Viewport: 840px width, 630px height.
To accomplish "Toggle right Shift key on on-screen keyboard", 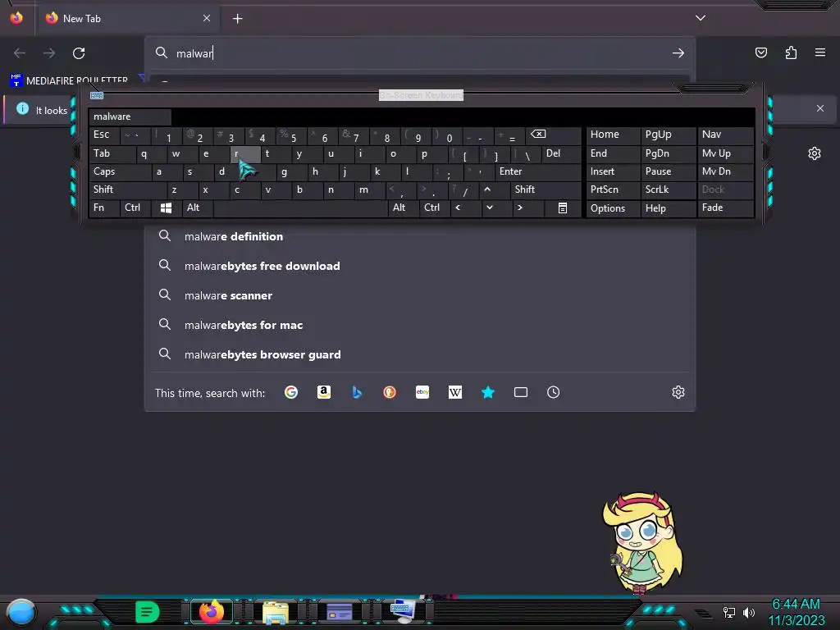I will click(x=546, y=189).
